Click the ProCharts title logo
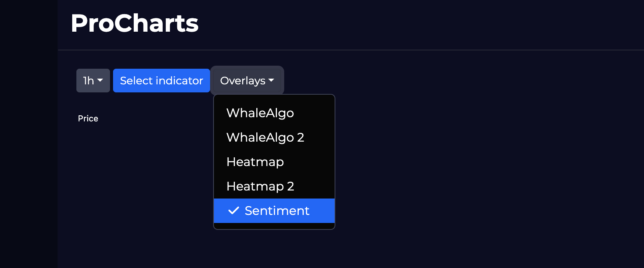 pos(134,23)
